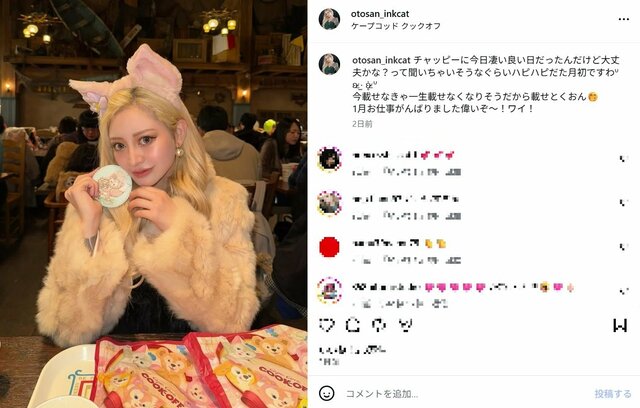Like the second comment's heart
Screen dimensions: 640x408
[623, 202]
